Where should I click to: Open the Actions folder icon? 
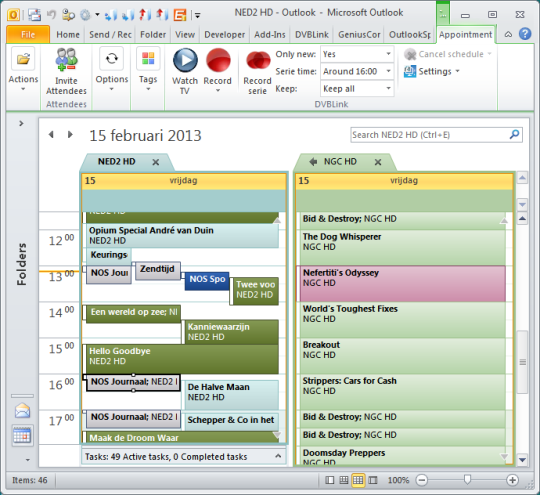[x=23, y=59]
